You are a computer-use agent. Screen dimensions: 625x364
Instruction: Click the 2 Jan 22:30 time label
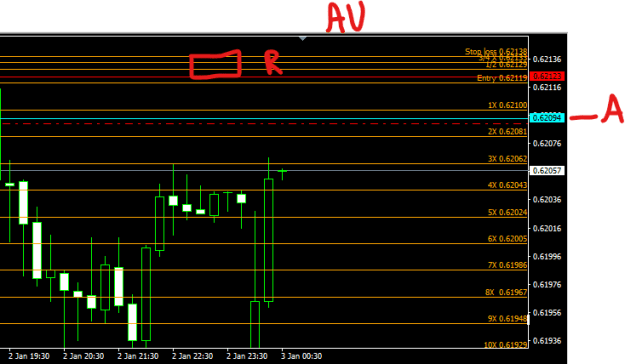[x=193, y=356]
